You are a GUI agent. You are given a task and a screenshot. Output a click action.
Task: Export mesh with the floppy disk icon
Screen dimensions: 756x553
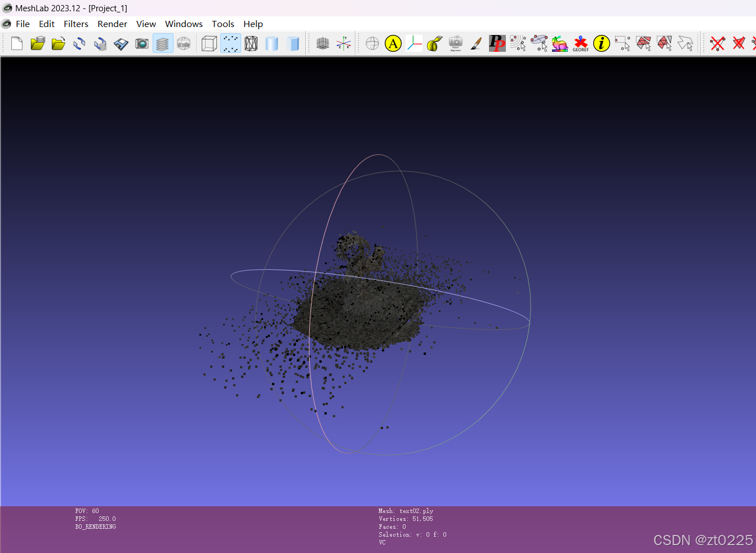[x=121, y=43]
